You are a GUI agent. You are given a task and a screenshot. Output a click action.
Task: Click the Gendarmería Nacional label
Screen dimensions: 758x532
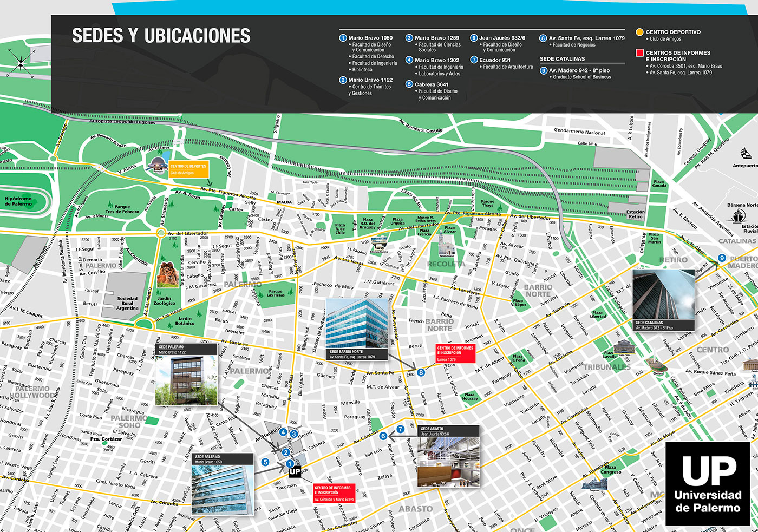(x=579, y=132)
